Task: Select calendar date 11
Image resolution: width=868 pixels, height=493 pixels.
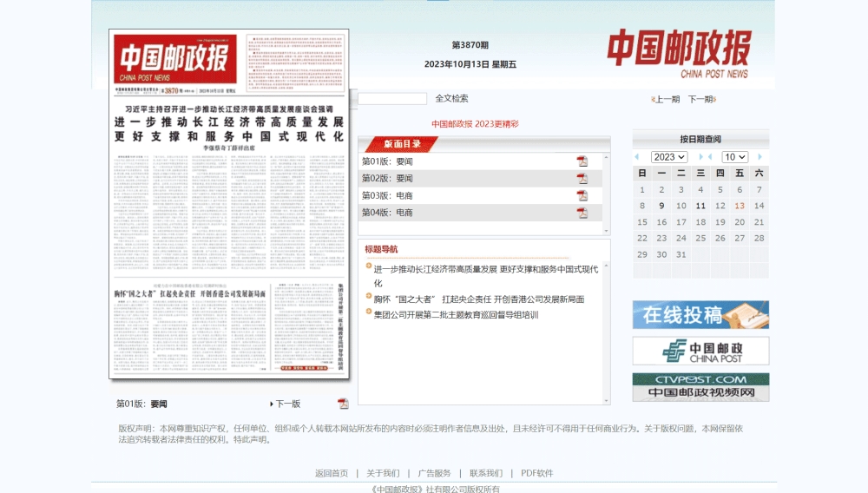Action: (x=700, y=206)
